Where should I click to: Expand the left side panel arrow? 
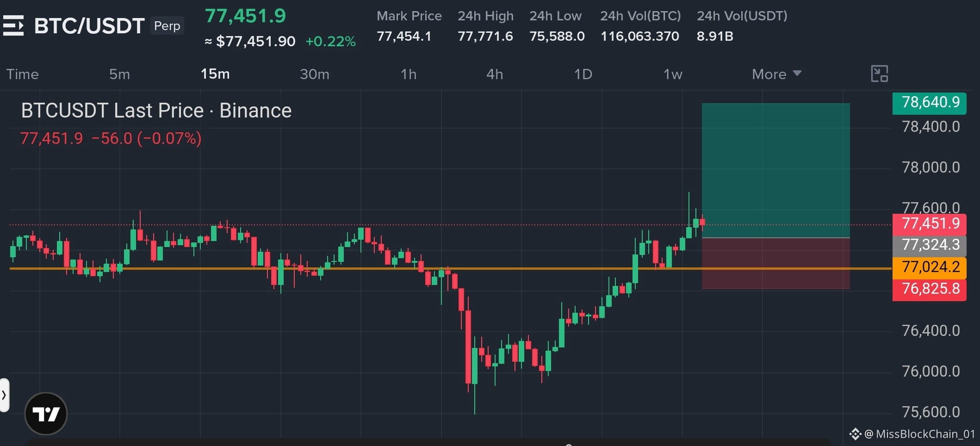coord(4,395)
